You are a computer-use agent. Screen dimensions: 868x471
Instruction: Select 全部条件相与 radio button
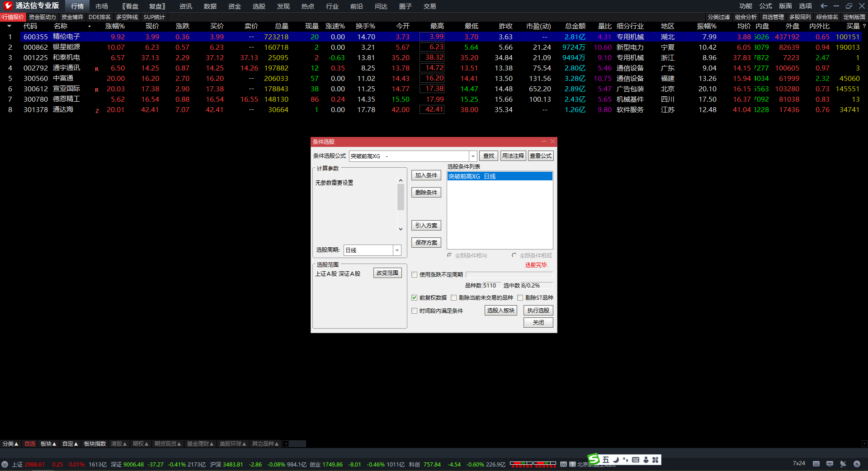449,255
